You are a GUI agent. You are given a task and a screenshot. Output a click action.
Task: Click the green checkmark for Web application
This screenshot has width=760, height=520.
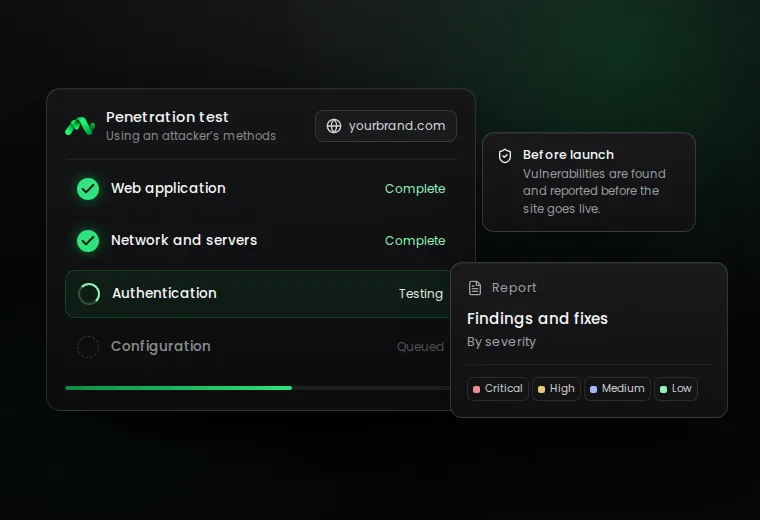(88, 189)
